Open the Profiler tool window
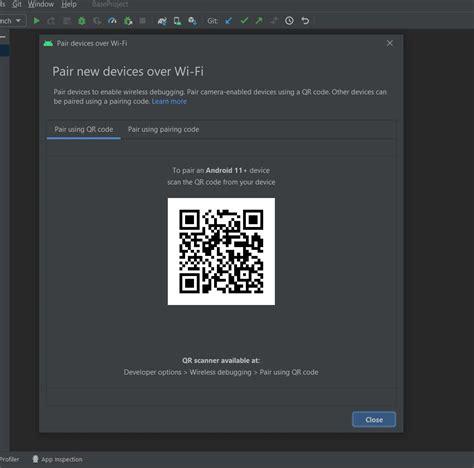This screenshot has width=474, height=468. [x=9, y=459]
